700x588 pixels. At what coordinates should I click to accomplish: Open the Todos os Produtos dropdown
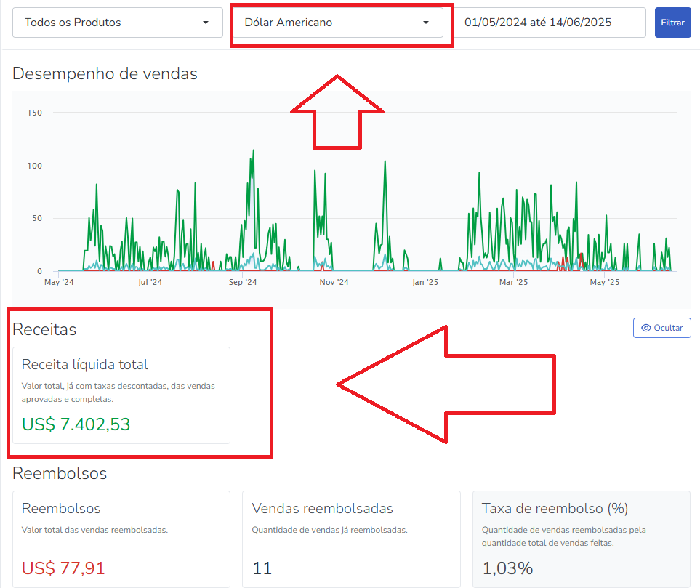click(x=118, y=23)
